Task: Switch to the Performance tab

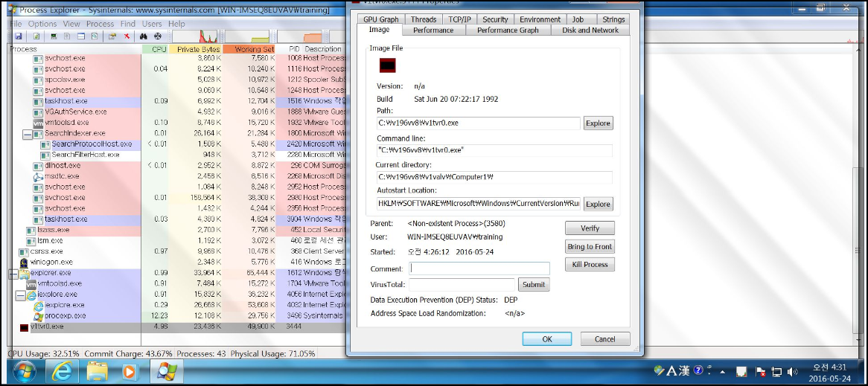Action: (x=433, y=30)
